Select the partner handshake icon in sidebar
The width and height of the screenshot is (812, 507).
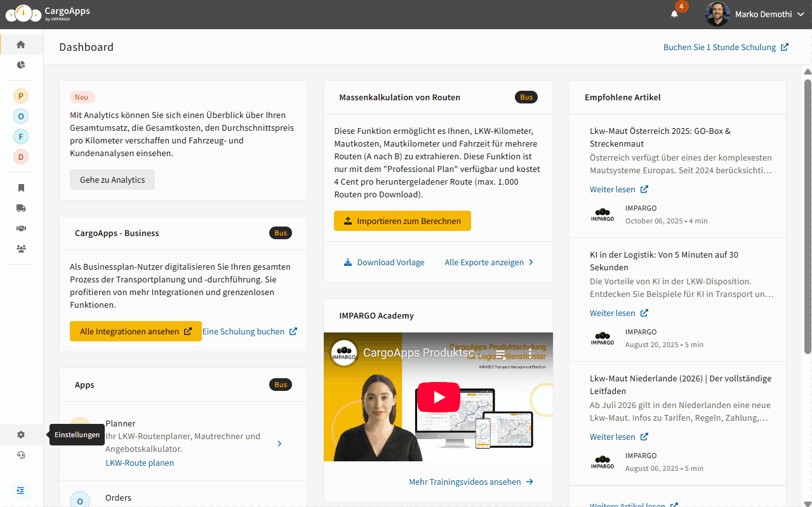coord(21,228)
